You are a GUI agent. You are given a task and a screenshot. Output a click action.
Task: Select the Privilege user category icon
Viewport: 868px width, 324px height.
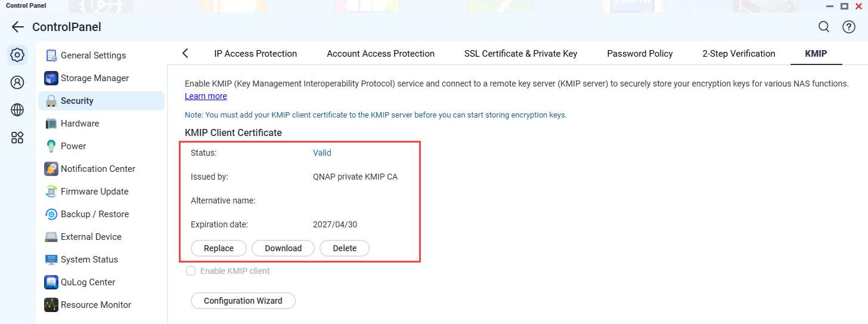17,82
